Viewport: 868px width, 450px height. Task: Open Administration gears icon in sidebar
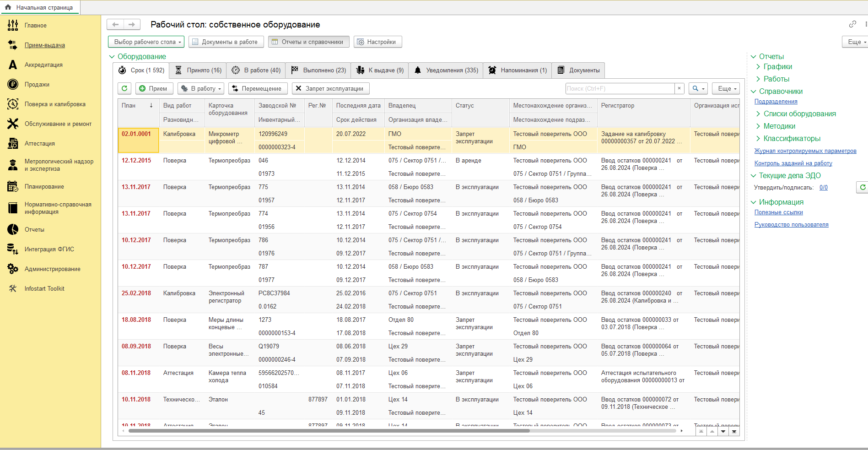coord(13,269)
